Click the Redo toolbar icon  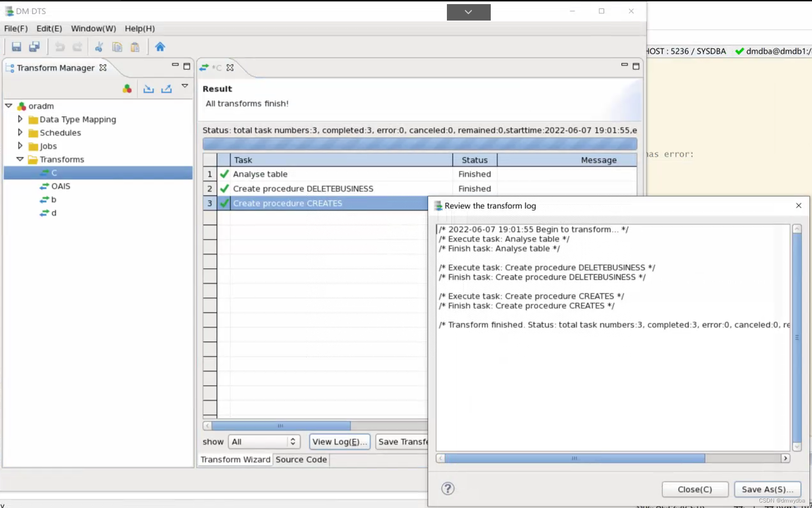77,47
